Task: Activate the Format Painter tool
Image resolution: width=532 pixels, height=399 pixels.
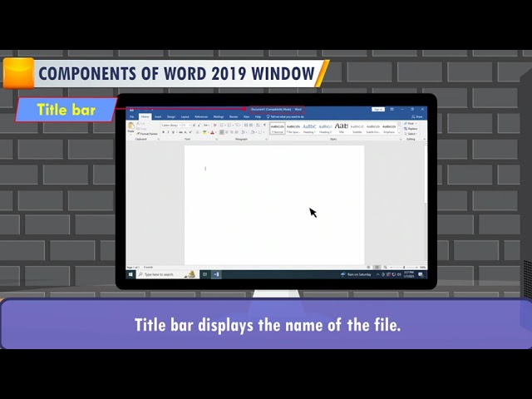Action: [x=147, y=134]
